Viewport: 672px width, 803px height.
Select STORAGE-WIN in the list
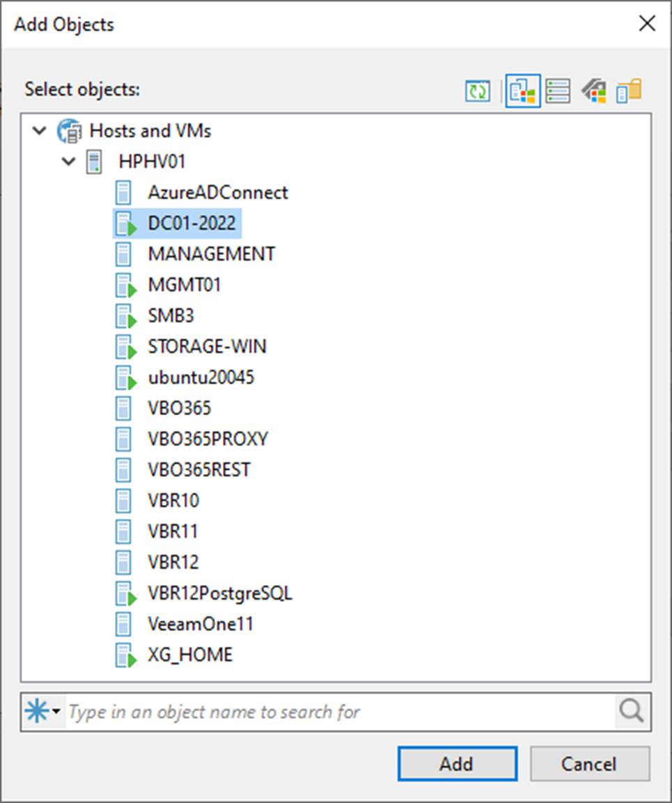207,347
